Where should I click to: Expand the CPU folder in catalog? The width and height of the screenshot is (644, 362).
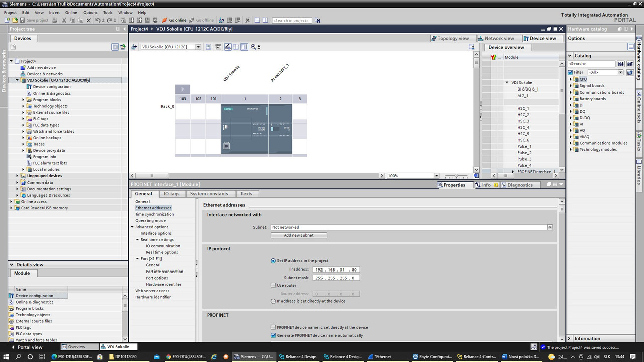click(x=571, y=79)
